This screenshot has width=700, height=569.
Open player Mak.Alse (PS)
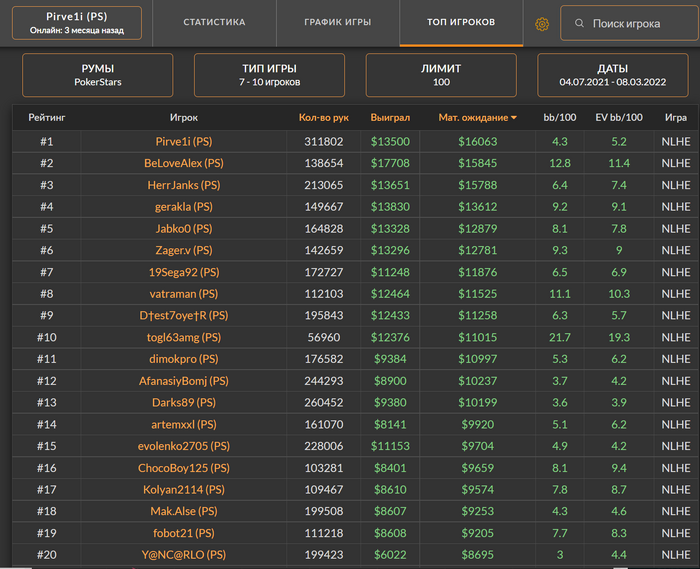pos(184,511)
